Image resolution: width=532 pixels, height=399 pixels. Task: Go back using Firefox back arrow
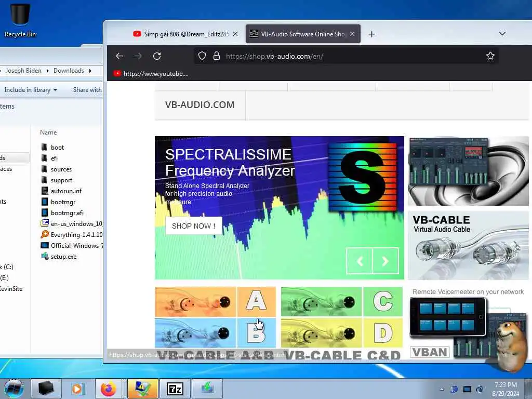[x=119, y=56]
